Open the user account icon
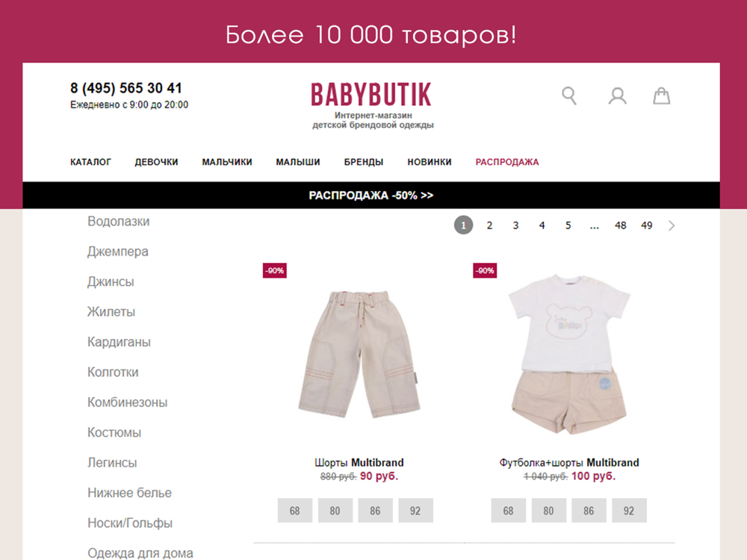Screen dimensions: 747x560 (618, 96)
